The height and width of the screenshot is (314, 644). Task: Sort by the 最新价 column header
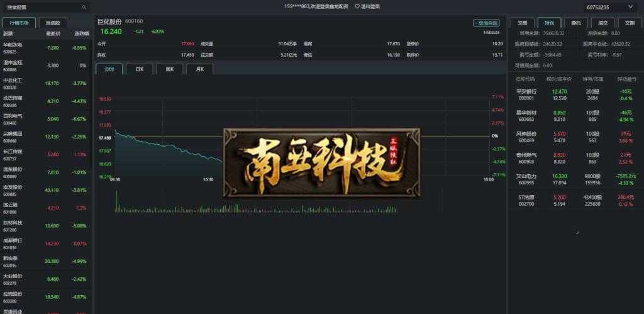click(x=53, y=34)
